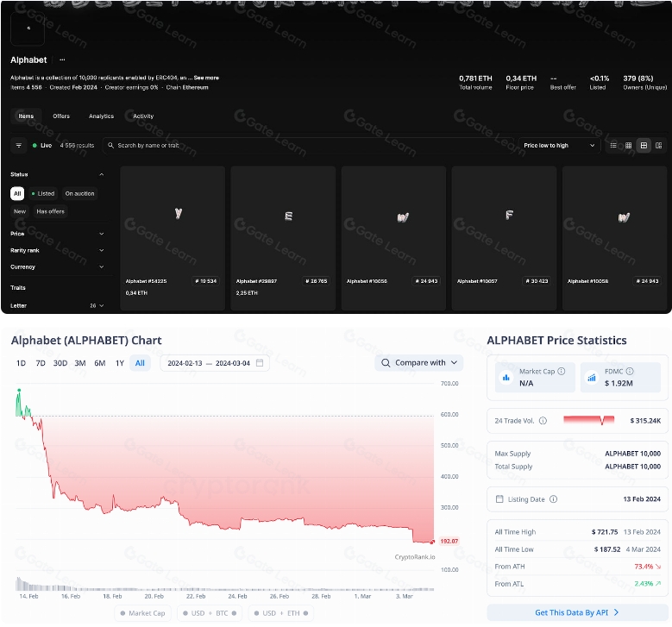Open the Price low to high sort dropdown
672x627 pixels.
pyautogui.click(x=559, y=146)
